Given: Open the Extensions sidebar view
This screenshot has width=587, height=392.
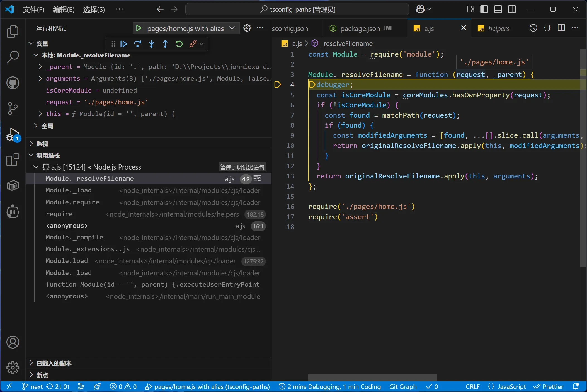Looking at the screenshot, I should [x=13, y=160].
